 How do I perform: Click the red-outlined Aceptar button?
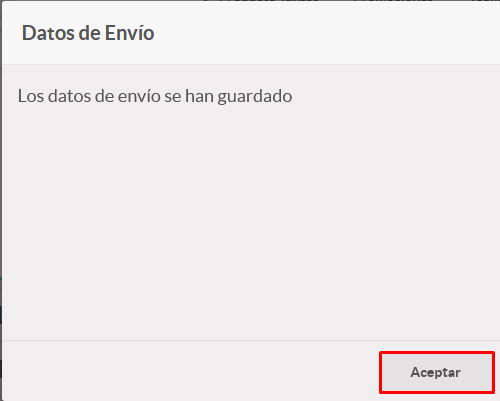click(437, 372)
